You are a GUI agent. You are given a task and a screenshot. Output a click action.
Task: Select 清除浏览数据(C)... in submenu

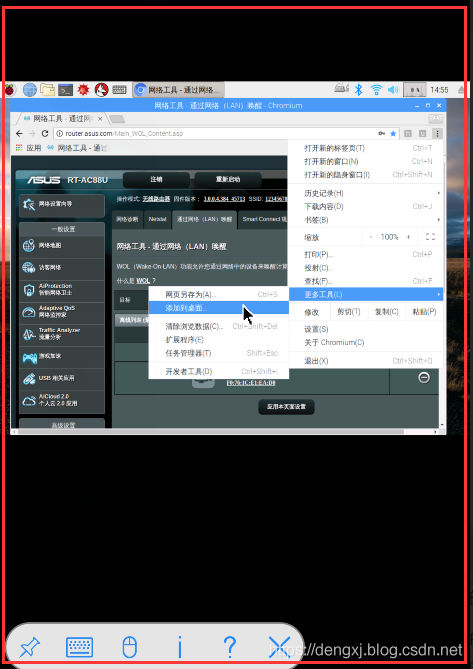(219, 326)
